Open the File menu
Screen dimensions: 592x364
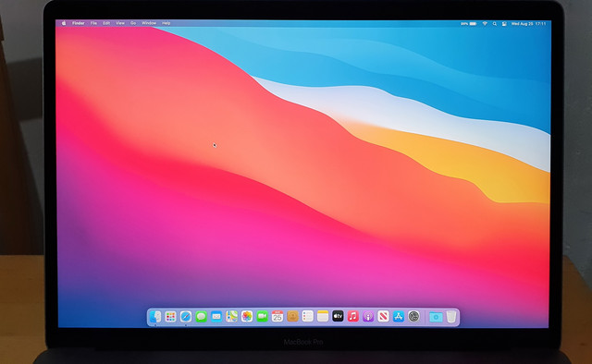(93, 23)
